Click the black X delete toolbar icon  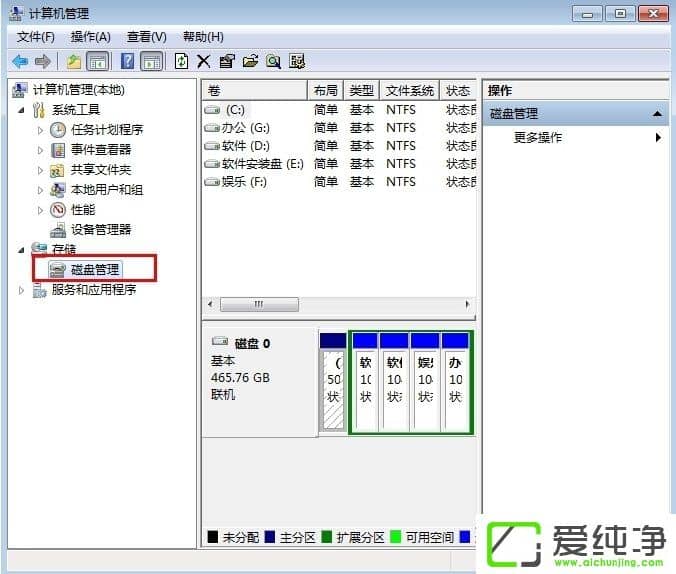204,62
